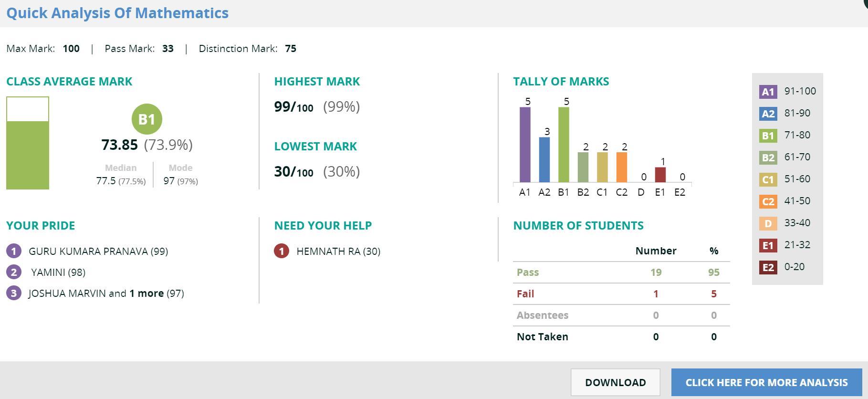Click the B1 bar in tally chart

[x=564, y=145]
